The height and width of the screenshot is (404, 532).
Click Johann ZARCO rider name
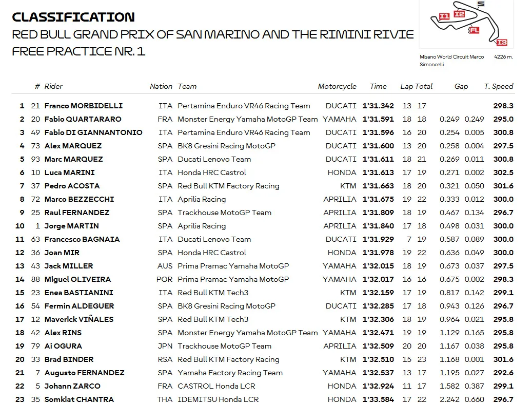[x=72, y=386]
